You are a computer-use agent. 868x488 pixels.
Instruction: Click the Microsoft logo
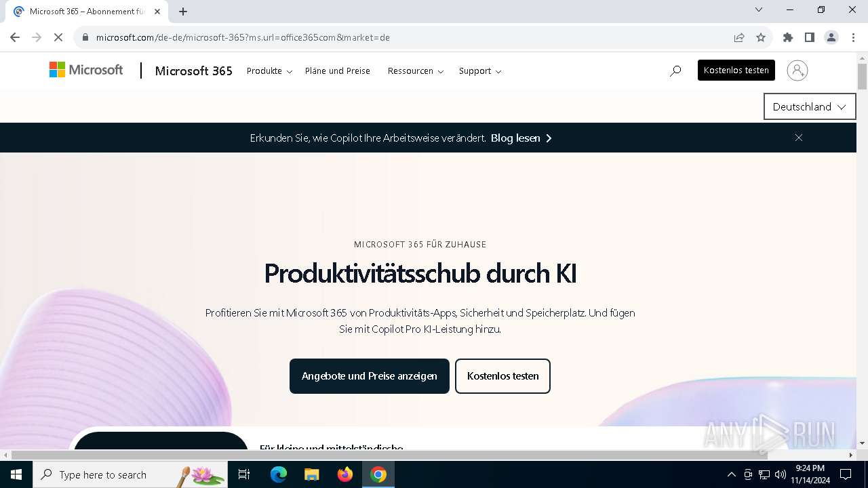coord(86,70)
